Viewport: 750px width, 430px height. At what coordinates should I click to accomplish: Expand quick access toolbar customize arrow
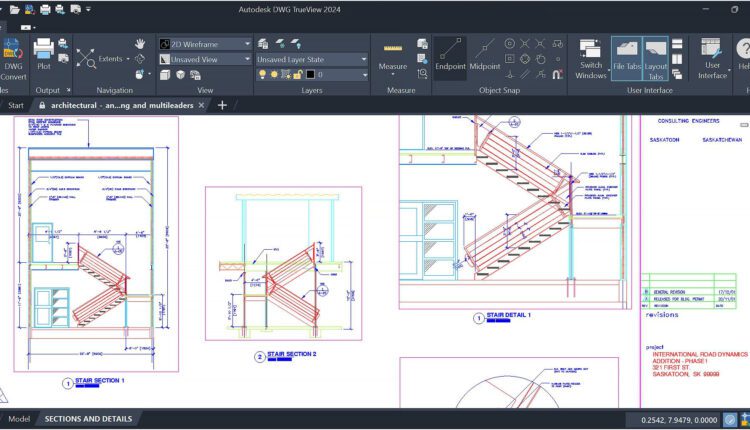[x=88, y=9]
